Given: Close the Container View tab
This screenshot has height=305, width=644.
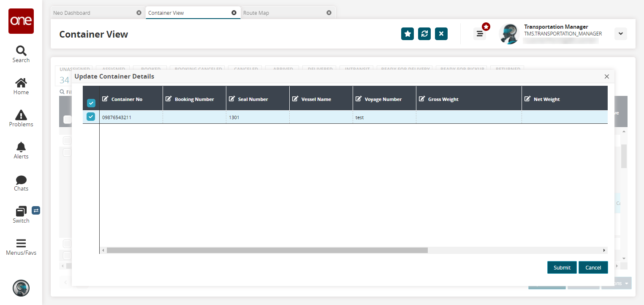Looking at the screenshot, I should pyautogui.click(x=234, y=13).
